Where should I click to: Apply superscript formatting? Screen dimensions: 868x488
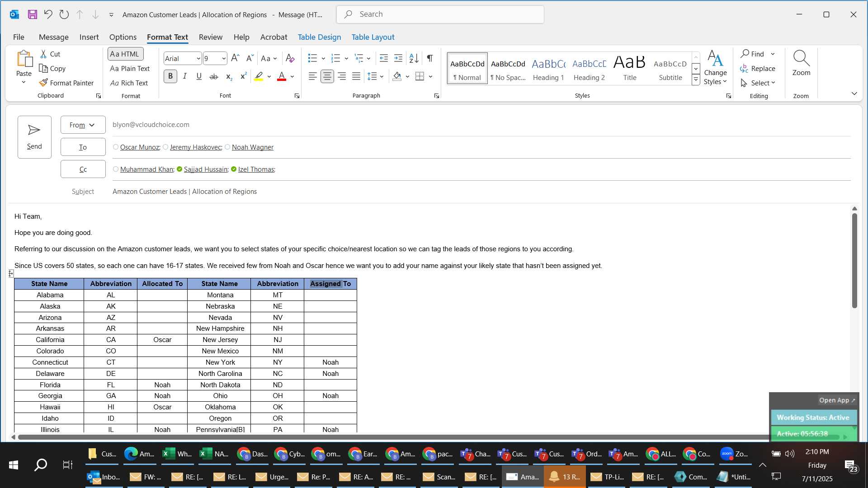click(x=243, y=76)
